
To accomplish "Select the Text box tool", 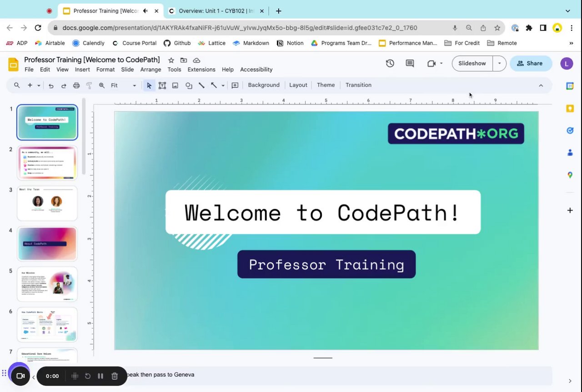I will 162,85.
